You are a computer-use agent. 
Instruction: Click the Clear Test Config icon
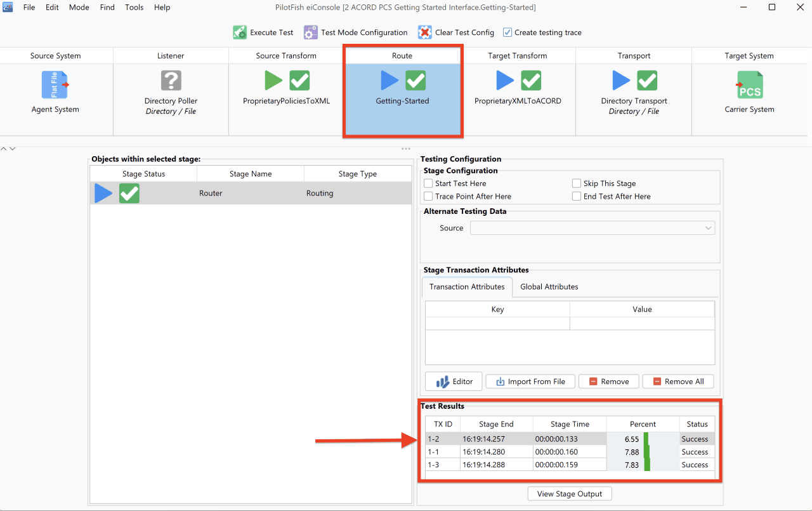tap(424, 32)
